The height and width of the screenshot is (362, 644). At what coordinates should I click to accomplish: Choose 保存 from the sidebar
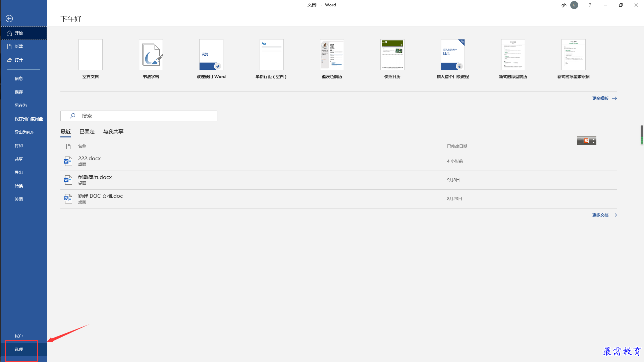point(23,92)
